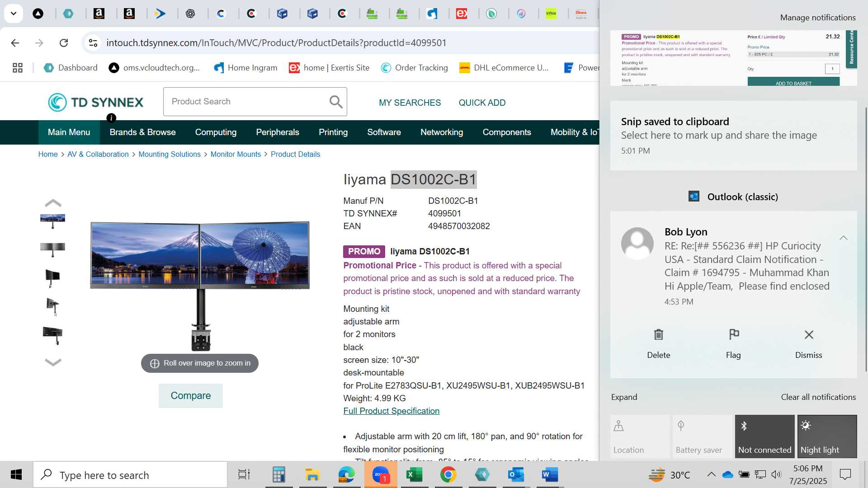Click the Compare button
The image size is (868, 488).
[x=190, y=396]
